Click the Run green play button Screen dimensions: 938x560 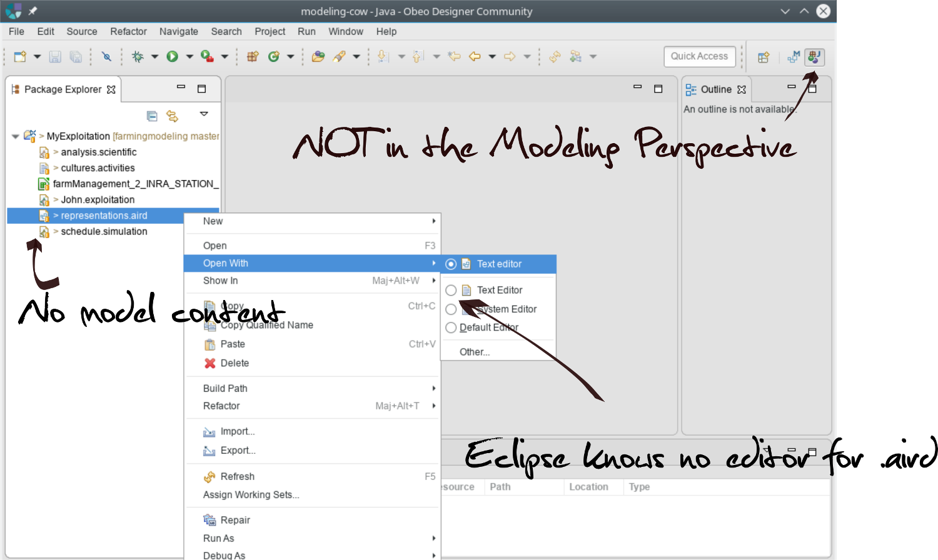coord(172,57)
